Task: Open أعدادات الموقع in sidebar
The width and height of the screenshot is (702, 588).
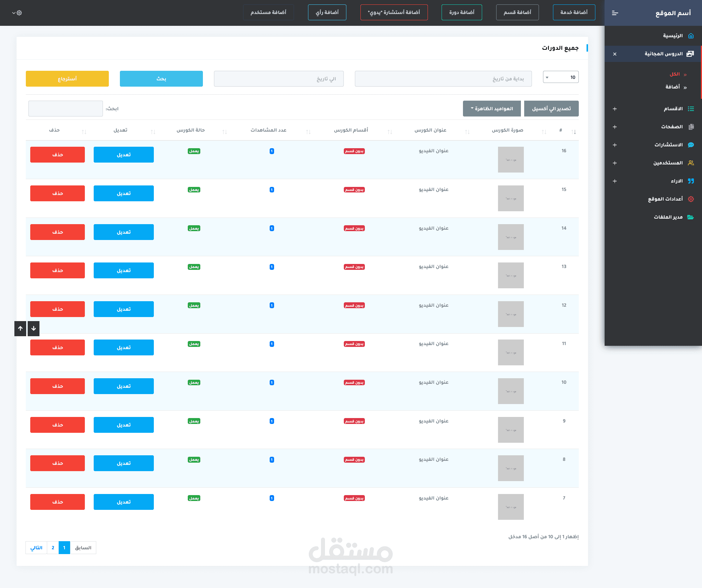Action: tap(665, 199)
